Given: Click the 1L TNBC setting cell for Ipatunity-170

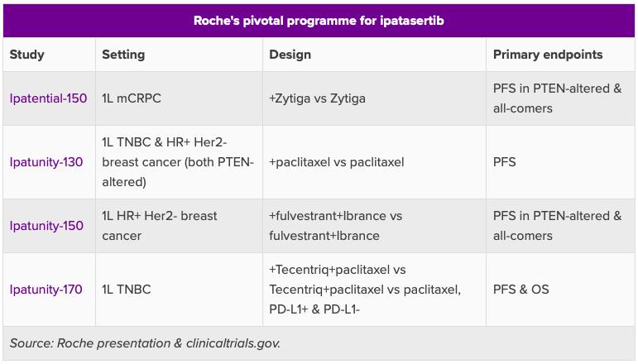Looking at the screenshot, I should [x=127, y=290].
